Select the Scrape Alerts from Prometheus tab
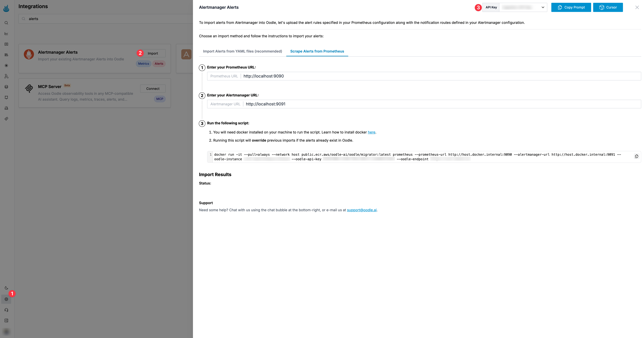644x338 pixels. click(x=317, y=51)
